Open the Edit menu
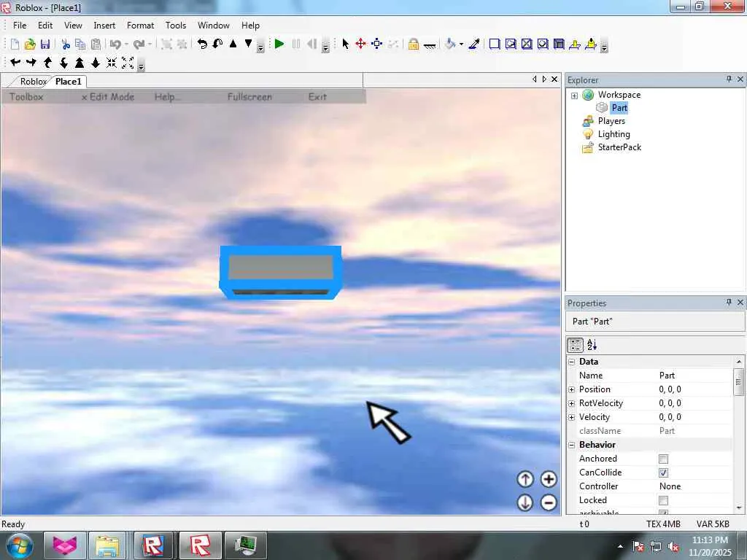This screenshot has width=747, height=560. click(45, 26)
